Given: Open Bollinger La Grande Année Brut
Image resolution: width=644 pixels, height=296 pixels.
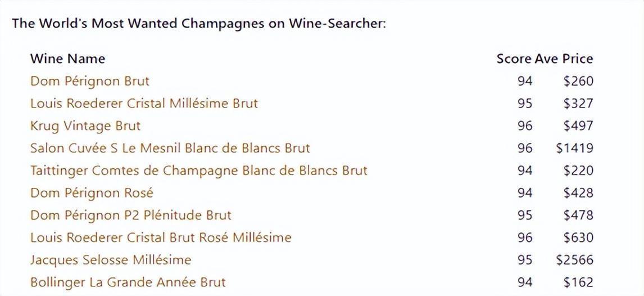Looking at the screenshot, I should pos(128,282).
